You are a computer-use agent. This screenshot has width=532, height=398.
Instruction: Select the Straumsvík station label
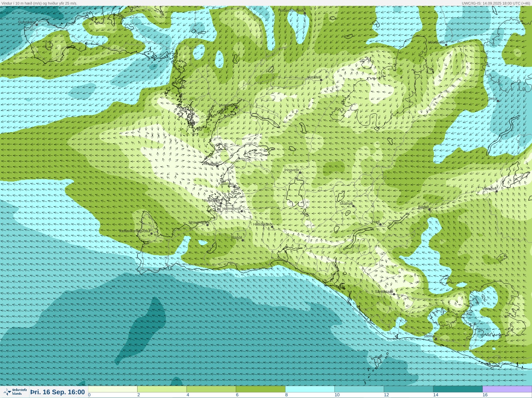[x=197, y=222]
